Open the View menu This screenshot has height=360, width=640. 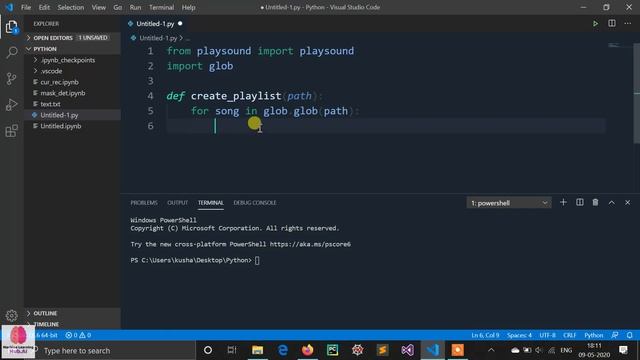click(98, 7)
